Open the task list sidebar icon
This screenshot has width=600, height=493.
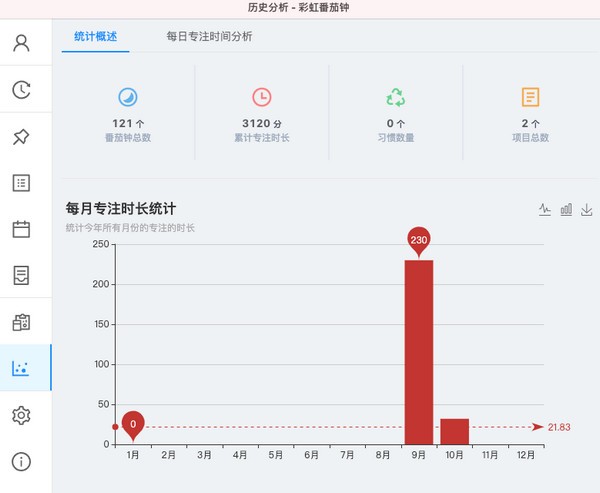pos(21,183)
